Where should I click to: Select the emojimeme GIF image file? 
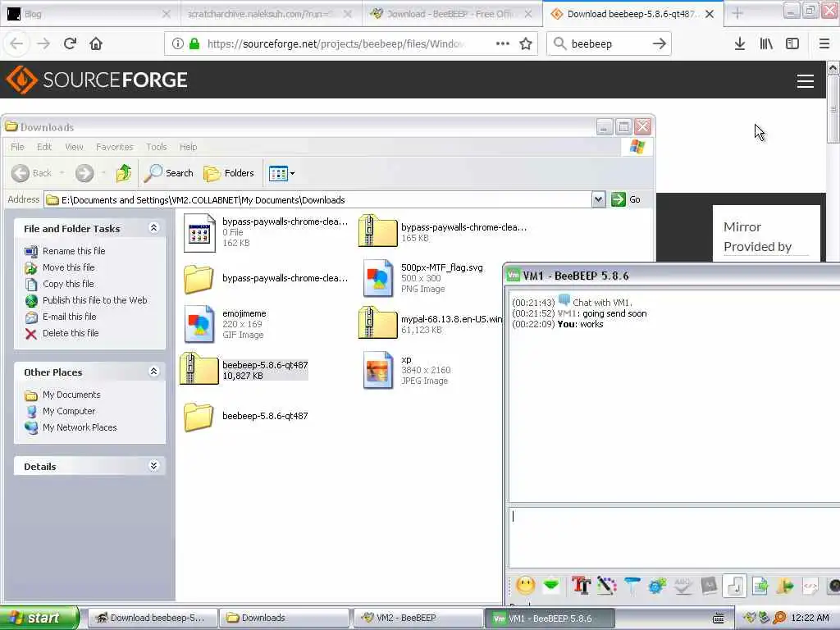[225, 323]
